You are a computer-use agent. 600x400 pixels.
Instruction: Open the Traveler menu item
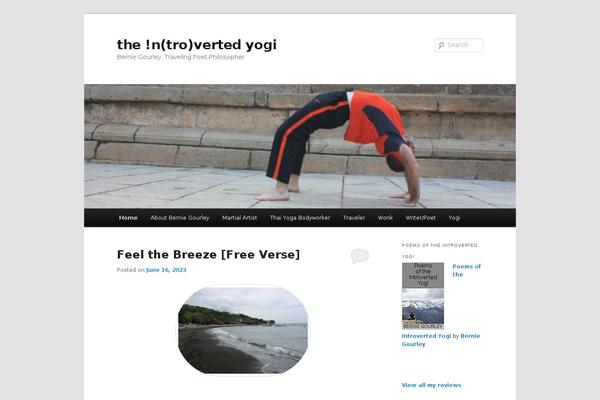pos(354,218)
